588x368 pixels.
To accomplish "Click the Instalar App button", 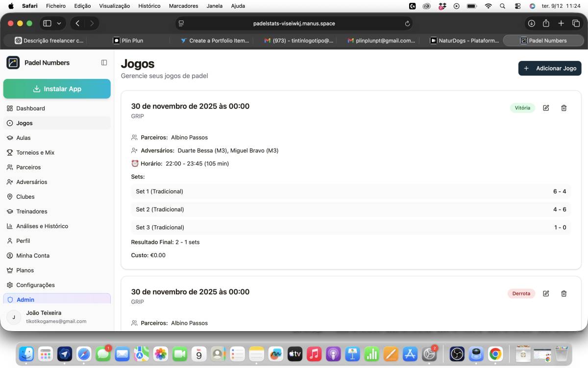I will point(57,89).
